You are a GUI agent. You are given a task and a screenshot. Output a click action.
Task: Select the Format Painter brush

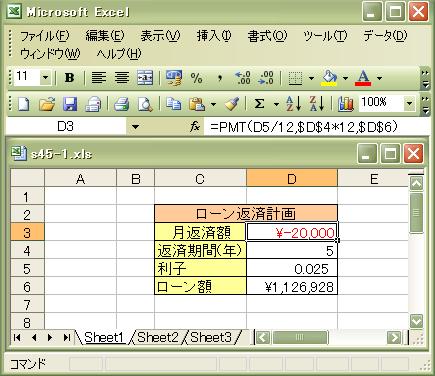[x=232, y=104]
